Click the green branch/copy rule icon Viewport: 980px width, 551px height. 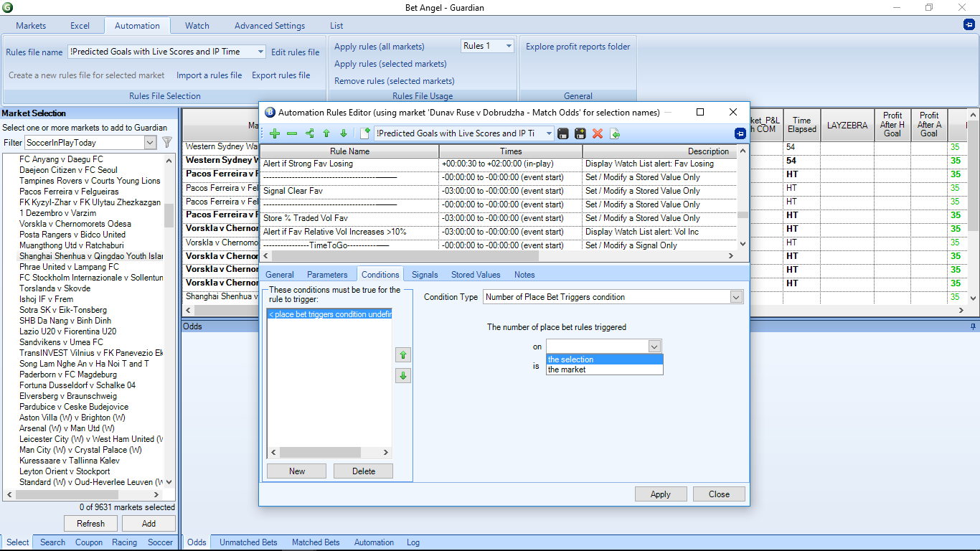click(309, 133)
